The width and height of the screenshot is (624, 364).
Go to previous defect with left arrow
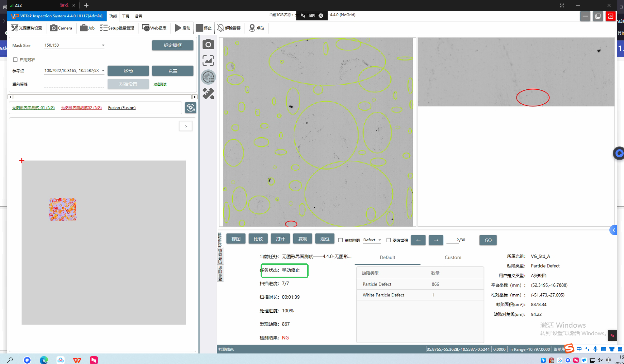point(418,240)
